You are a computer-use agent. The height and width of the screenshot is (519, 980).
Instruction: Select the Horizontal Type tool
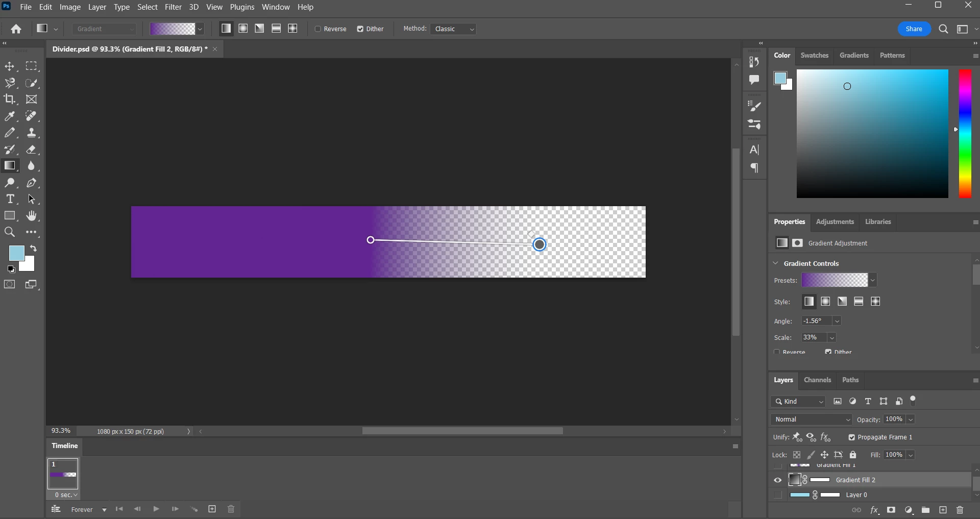click(10, 199)
